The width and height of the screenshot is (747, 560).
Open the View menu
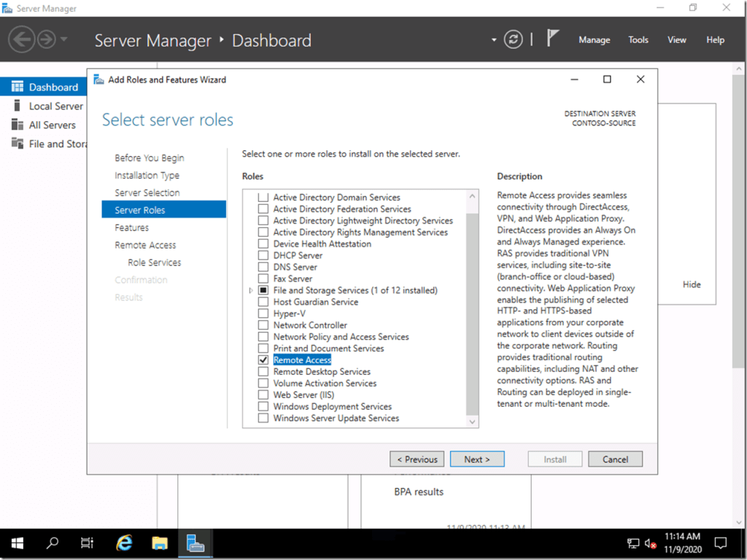676,40
